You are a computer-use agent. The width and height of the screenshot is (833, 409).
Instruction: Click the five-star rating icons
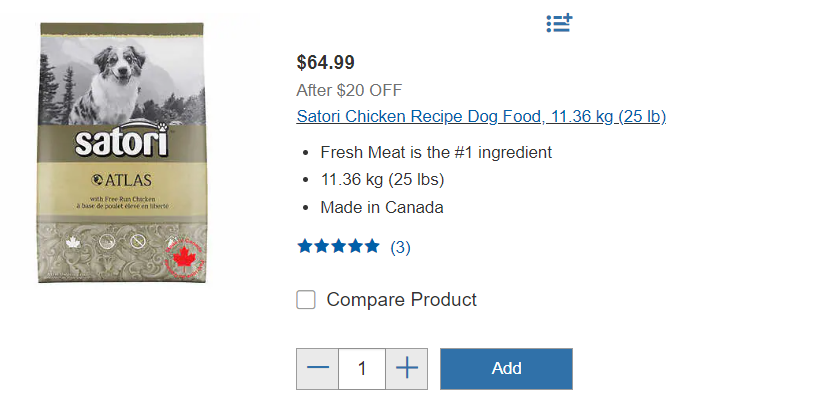point(338,246)
